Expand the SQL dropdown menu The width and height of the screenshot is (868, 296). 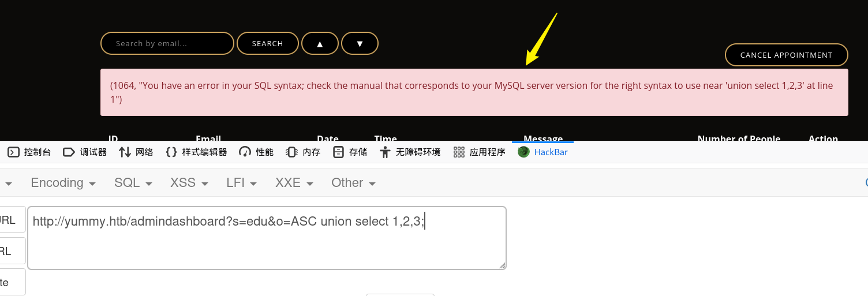[133, 183]
